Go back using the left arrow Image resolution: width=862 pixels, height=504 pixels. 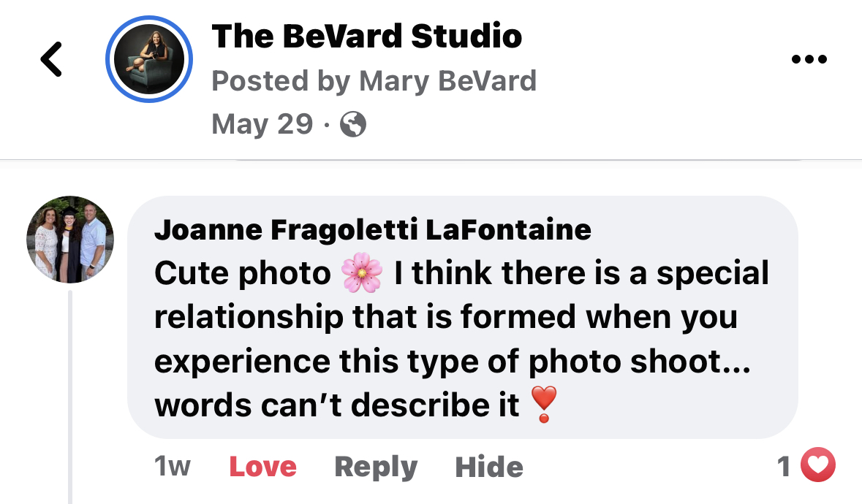52,58
